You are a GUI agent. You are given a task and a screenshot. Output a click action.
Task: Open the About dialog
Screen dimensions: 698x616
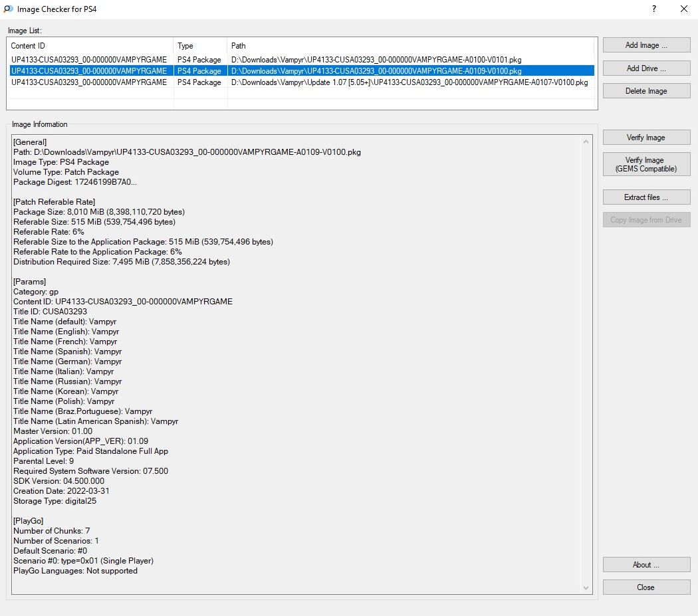pos(646,565)
